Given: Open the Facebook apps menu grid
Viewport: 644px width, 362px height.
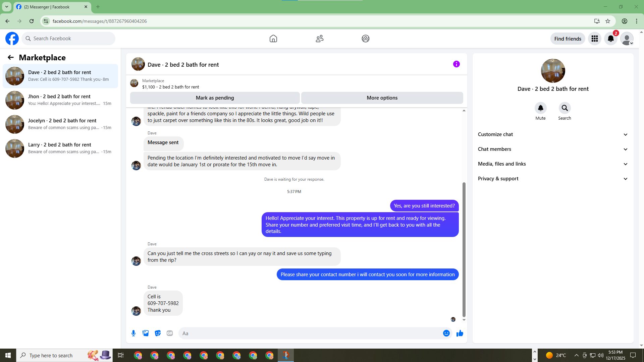Looking at the screenshot, I should click(x=594, y=39).
